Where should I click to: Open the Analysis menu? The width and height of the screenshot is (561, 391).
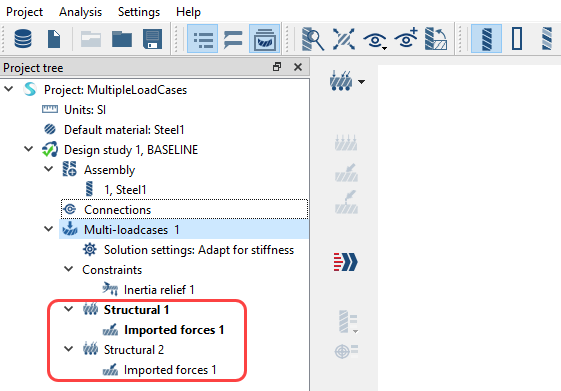81,12
